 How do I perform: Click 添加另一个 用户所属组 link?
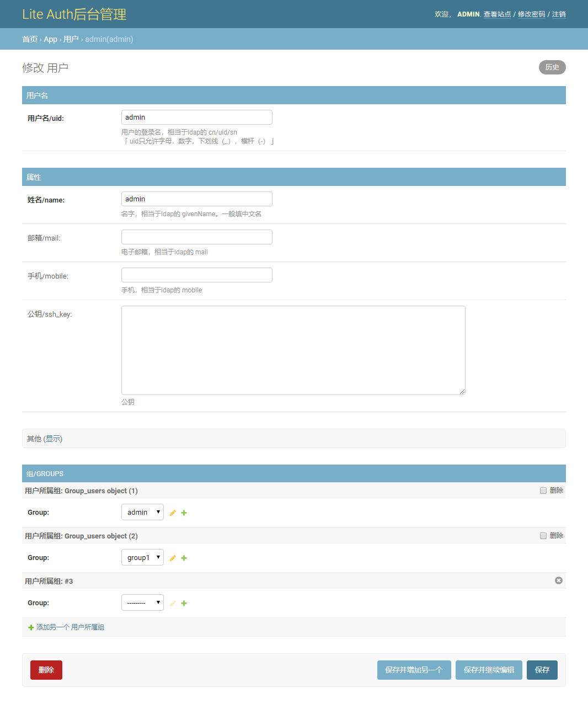(70, 627)
